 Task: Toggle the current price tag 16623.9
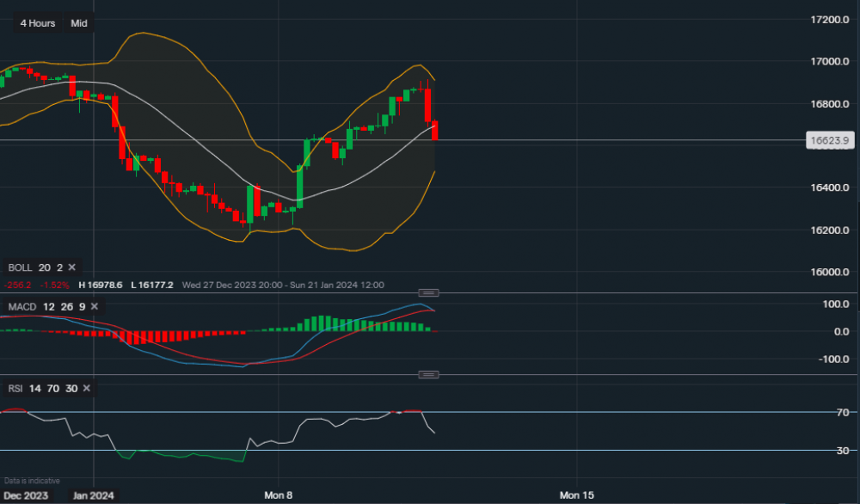pos(829,140)
